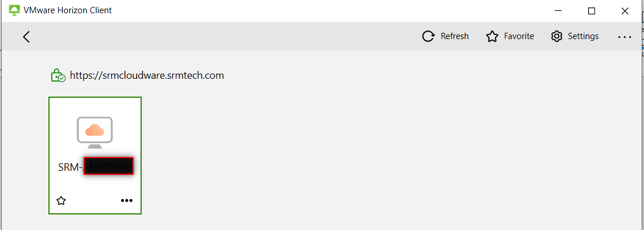Click the Refresh text label

[454, 36]
